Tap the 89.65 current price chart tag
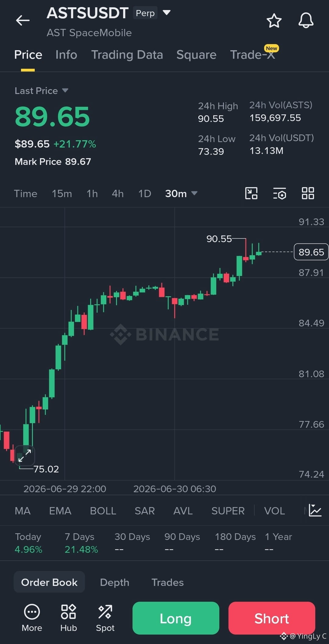 311,252
